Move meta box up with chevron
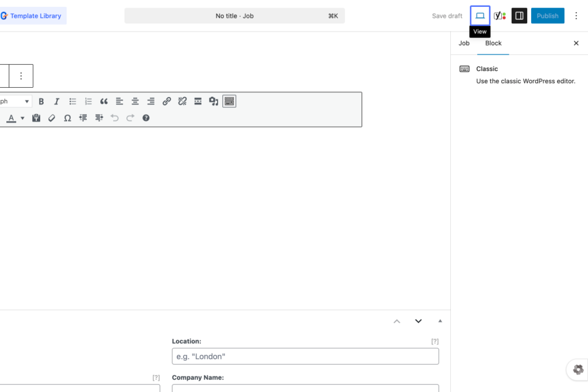588x392 pixels. (397, 321)
